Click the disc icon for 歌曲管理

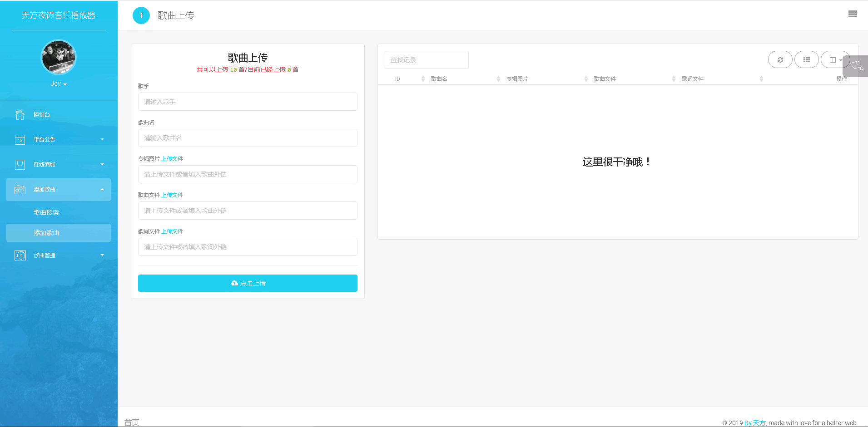pyautogui.click(x=20, y=255)
